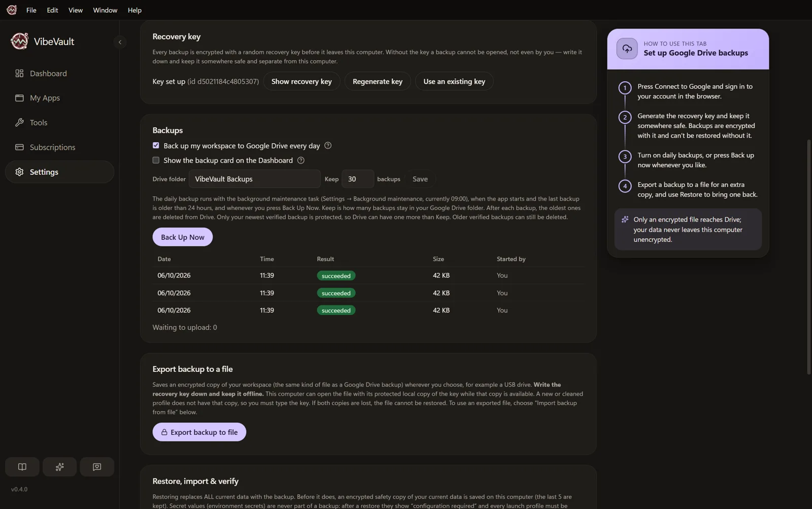Image resolution: width=812 pixels, height=509 pixels.
Task: Click the help icon beside backup card option
Action: 301,160
